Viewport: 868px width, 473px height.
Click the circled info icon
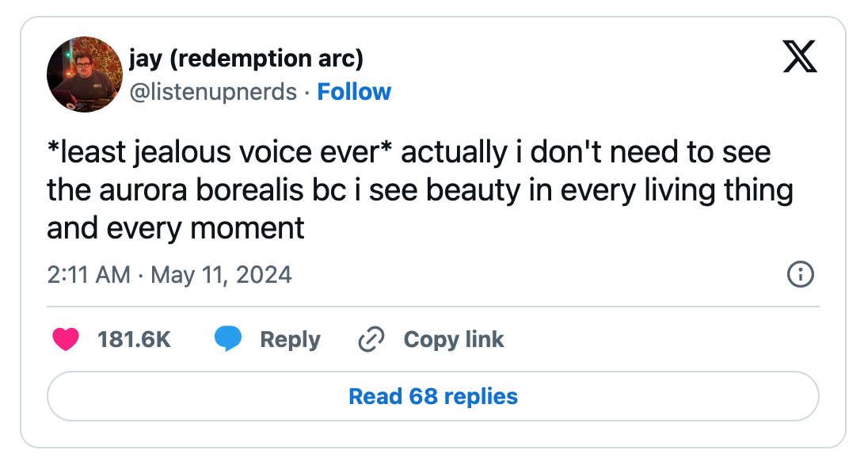801,274
